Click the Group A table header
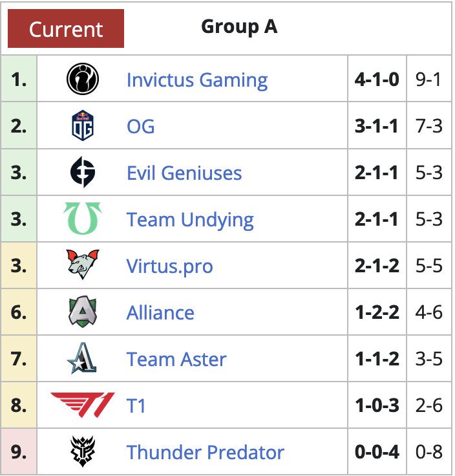 coord(239,27)
